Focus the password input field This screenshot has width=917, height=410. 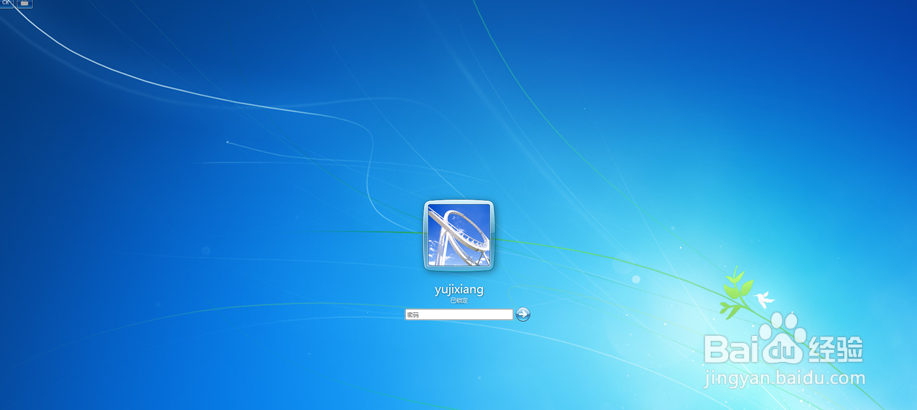[459, 315]
